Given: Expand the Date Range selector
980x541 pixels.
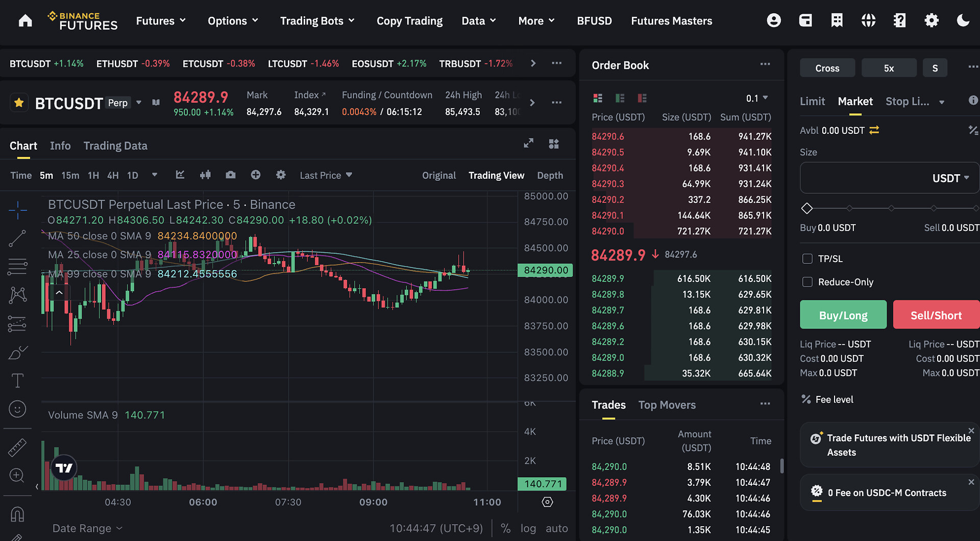Looking at the screenshot, I should (87, 528).
